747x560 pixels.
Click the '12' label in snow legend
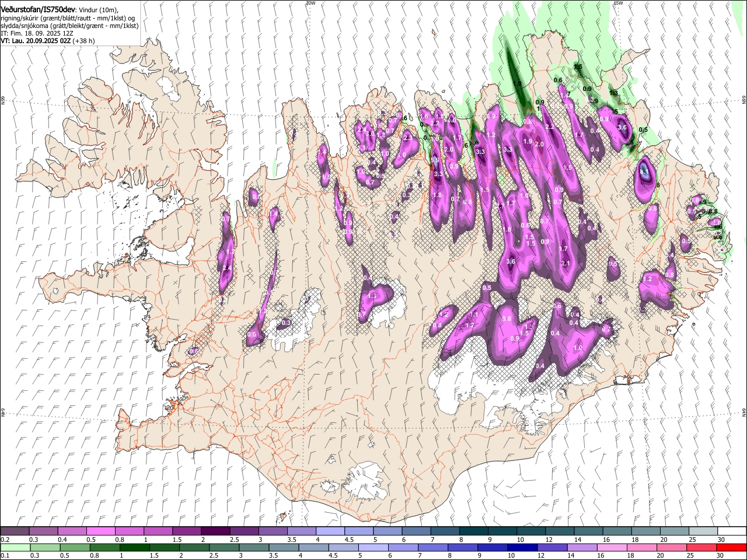[x=549, y=540]
